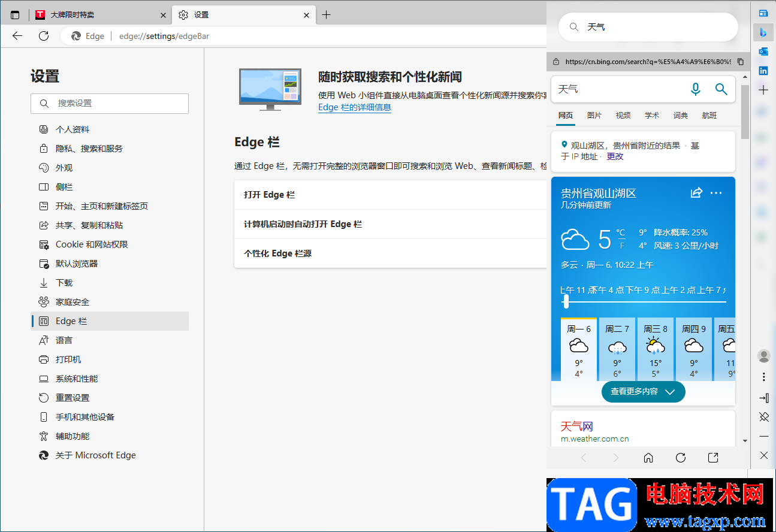Click the Edge bar home button

(x=648, y=458)
